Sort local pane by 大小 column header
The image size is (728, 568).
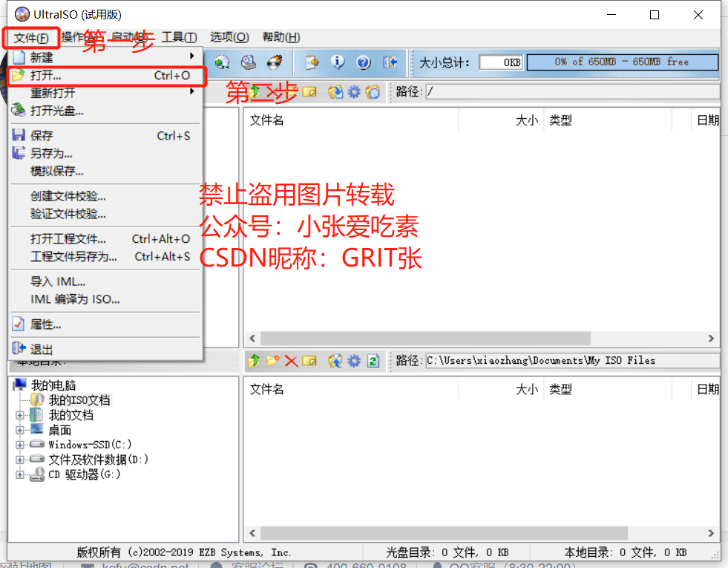(x=501, y=389)
